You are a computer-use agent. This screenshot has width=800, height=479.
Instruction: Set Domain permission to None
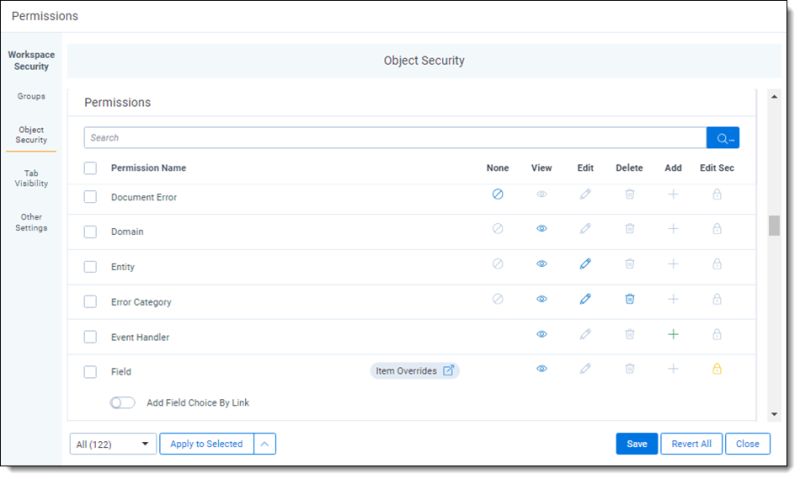[497, 229]
